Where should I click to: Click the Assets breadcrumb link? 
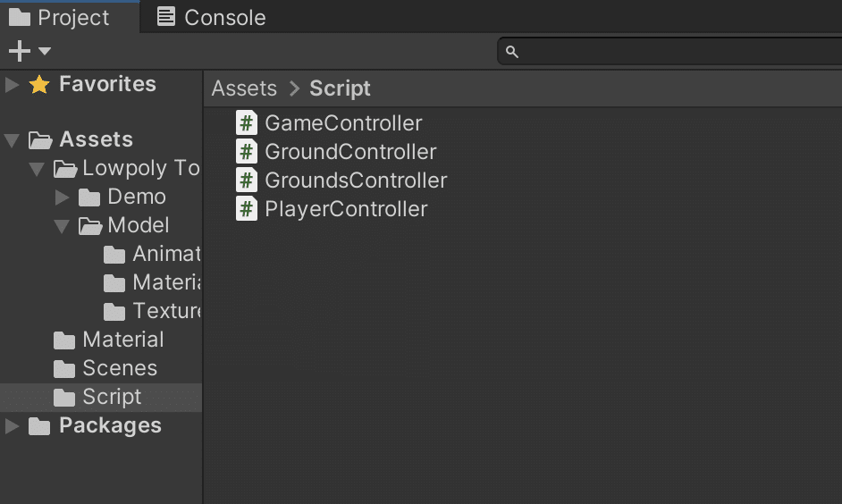click(x=244, y=88)
